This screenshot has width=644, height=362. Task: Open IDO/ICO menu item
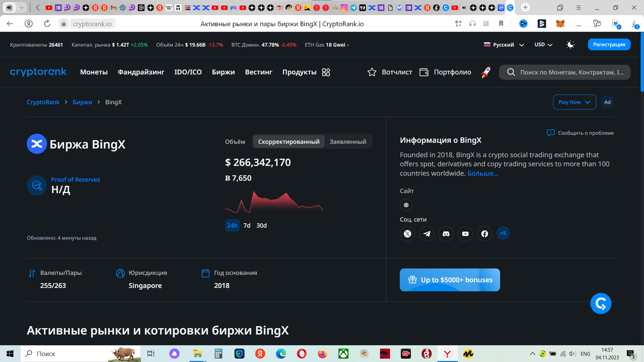click(188, 72)
